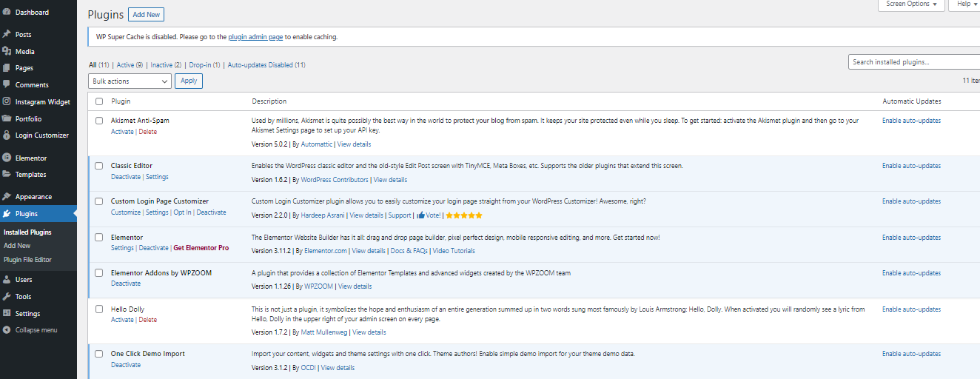Tick the One Click Demo Import checkbox
The image size is (980, 379).
[99, 354]
